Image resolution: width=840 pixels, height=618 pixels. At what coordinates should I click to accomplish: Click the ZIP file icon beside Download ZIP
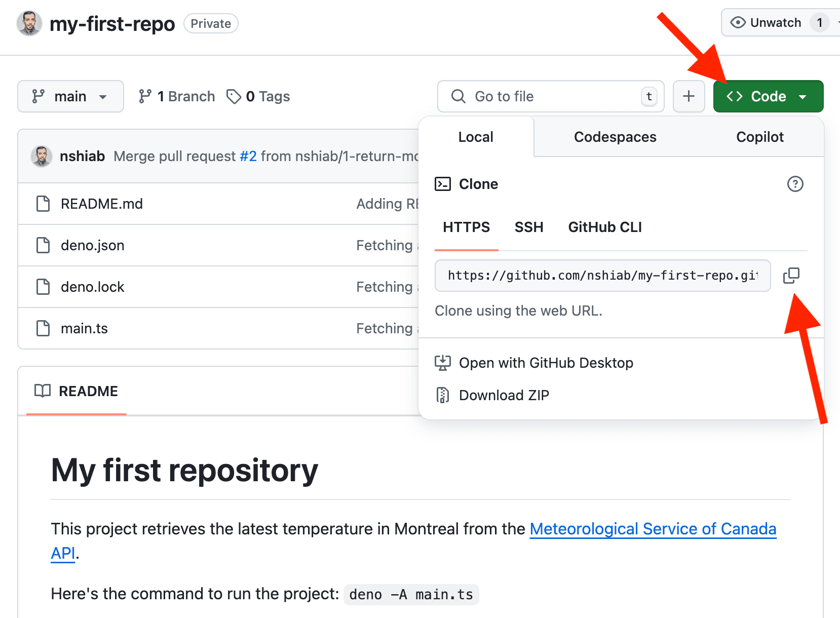pos(443,395)
